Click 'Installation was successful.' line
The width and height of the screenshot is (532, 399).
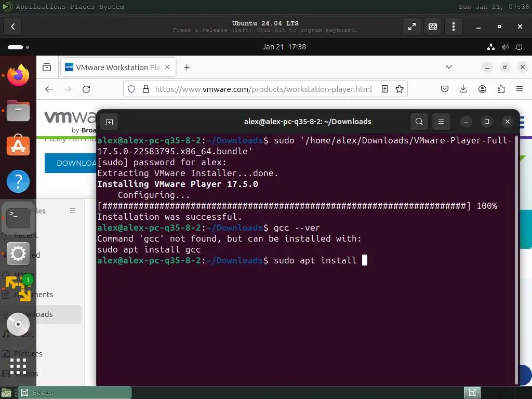[169, 217]
